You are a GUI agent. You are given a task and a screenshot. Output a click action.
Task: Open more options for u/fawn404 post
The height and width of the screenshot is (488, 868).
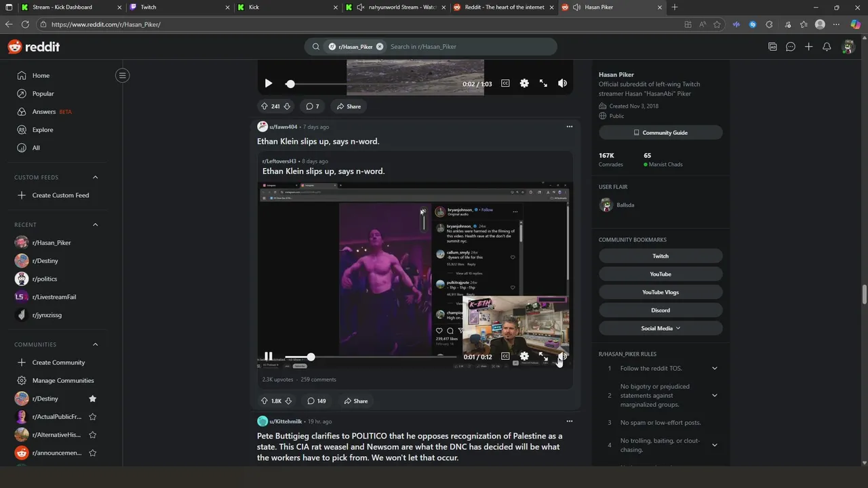click(570, 127)
